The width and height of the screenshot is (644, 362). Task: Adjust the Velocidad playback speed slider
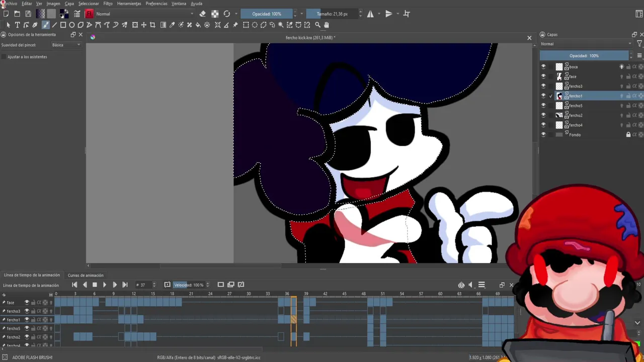coord(189,285)
